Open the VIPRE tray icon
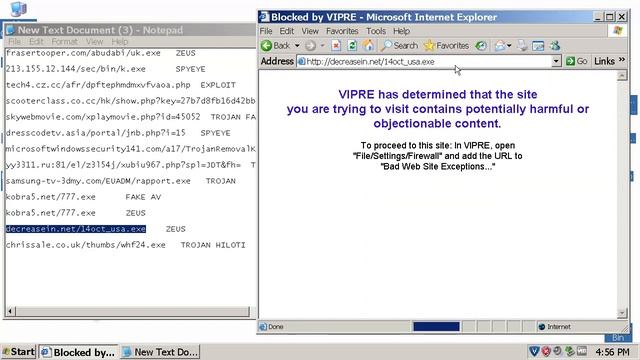The height and width of the screenshot is (360, 640). tap(534, 351)
